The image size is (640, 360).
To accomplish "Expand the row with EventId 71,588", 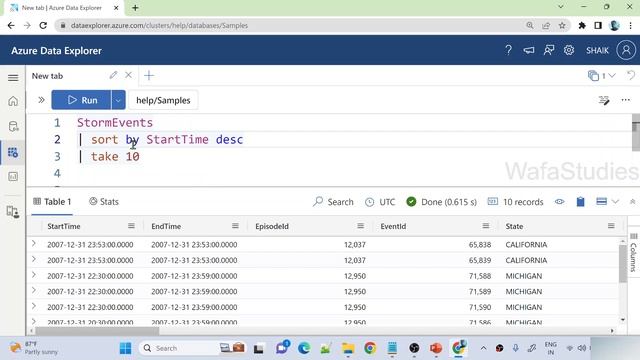I will [34, 275].
